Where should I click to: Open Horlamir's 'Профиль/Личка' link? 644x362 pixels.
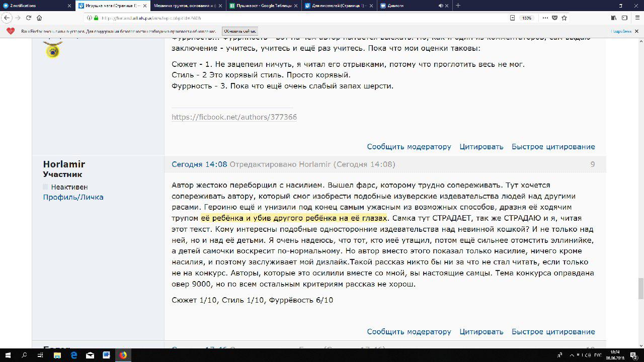tap(73, 197)
